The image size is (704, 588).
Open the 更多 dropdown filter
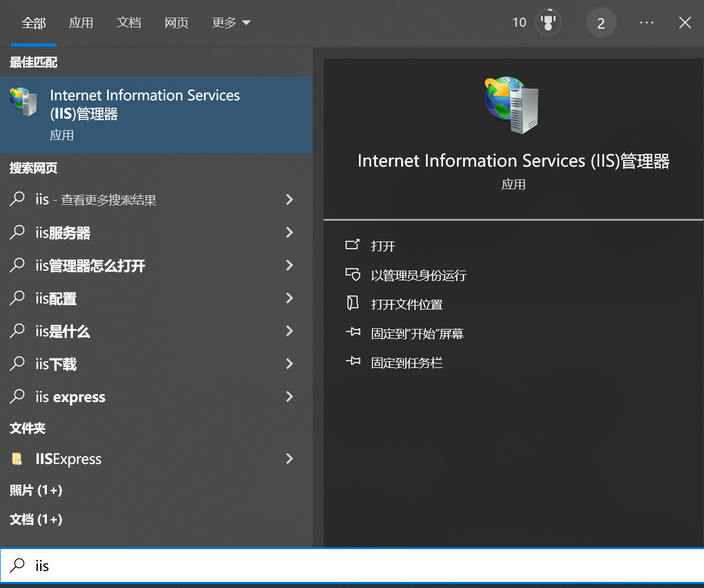pyautogui.click(x=231, y=22)
